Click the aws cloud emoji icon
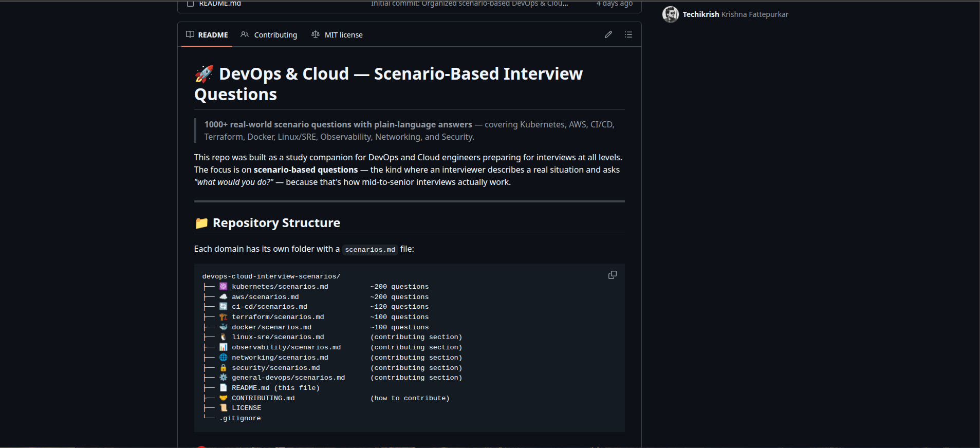 coord(224,297)
